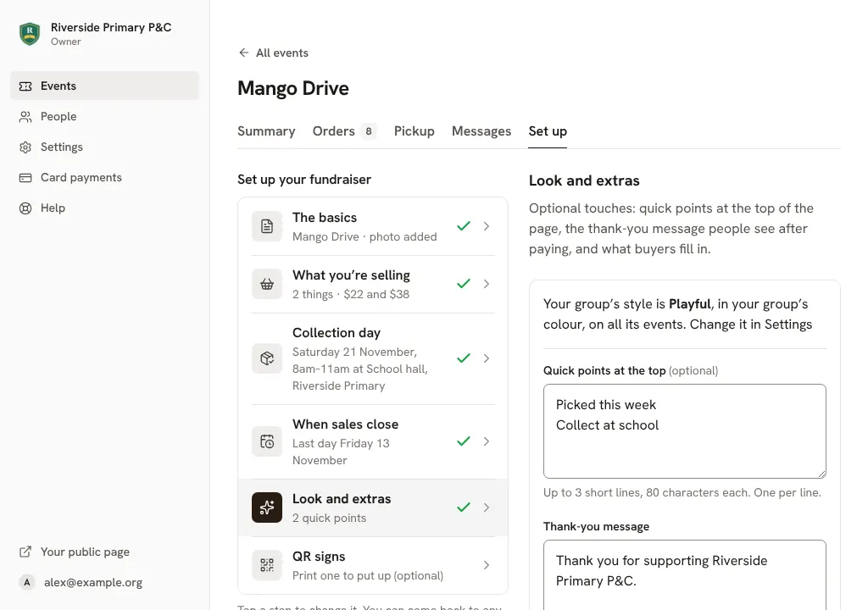Click The basics title text
This screenshot has height=610, width=868.
325,218
